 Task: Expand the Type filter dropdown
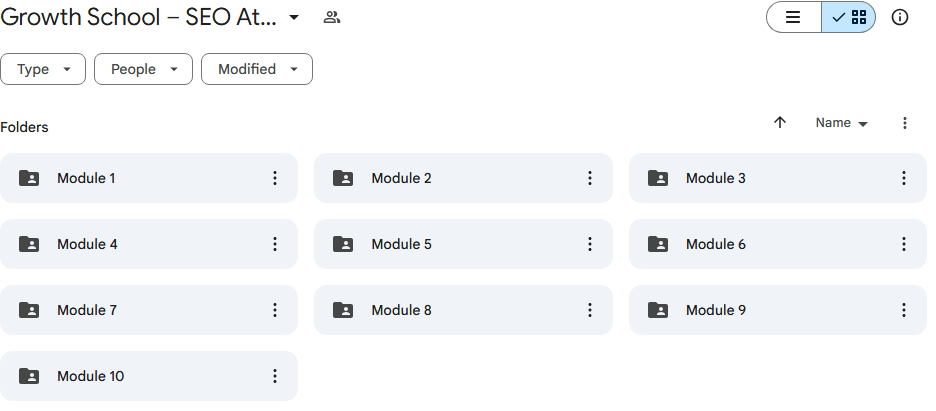pos(43,69)
